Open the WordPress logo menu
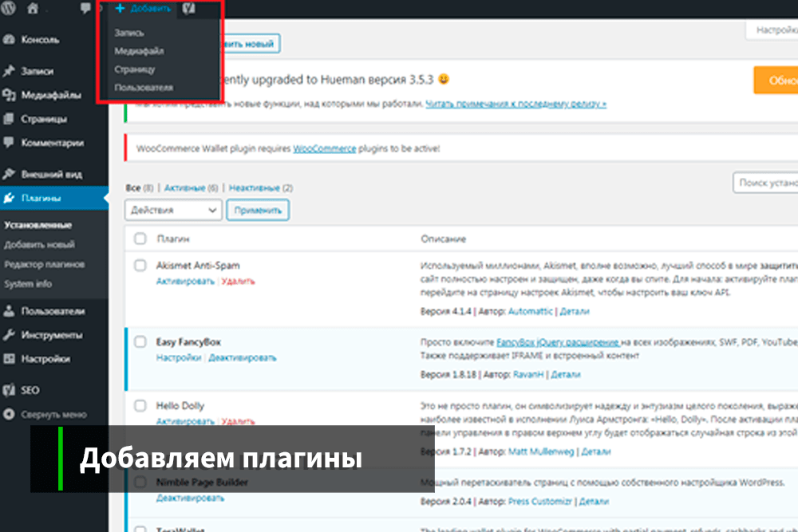The width and height of the screenshot is (798, 532). tap(8, 8)
